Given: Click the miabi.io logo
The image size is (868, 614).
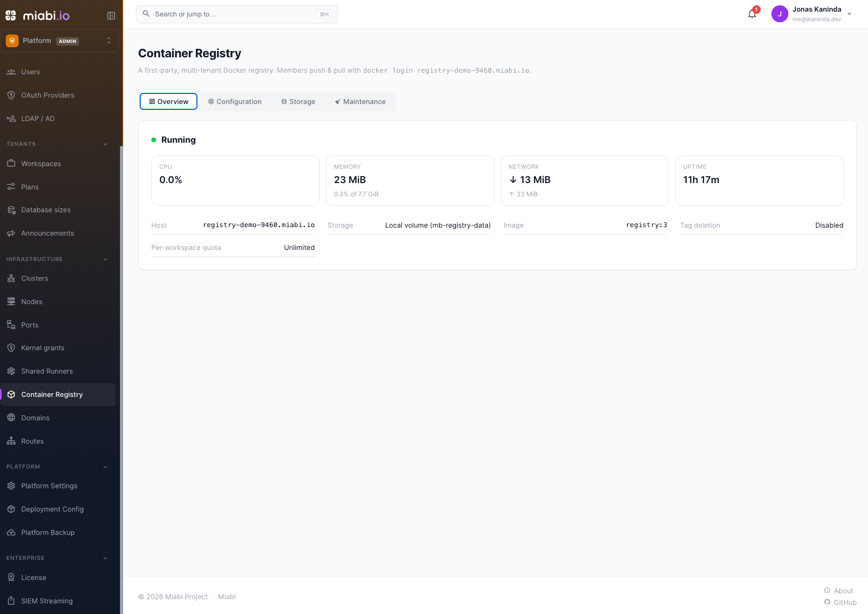Looking at the screenshot, I should coord(38,16).
